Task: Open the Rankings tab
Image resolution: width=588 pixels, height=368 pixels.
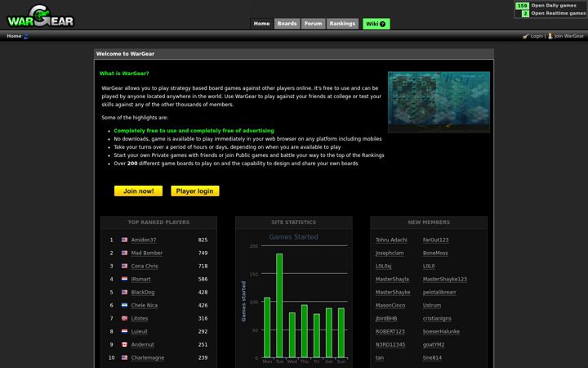Action: 342,24
